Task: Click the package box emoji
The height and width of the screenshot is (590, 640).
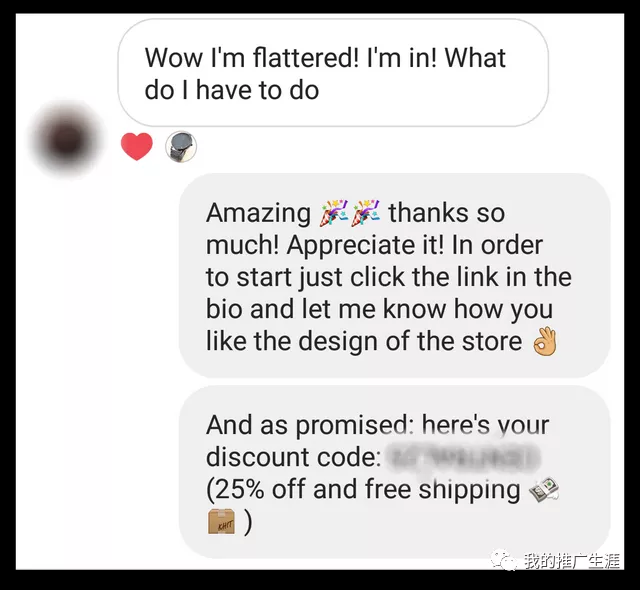Action: click(221, 521)
